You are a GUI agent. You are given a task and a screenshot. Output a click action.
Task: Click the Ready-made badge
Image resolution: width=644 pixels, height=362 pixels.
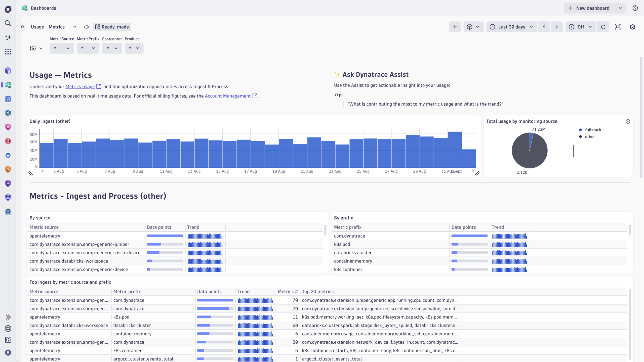point(112,27)
